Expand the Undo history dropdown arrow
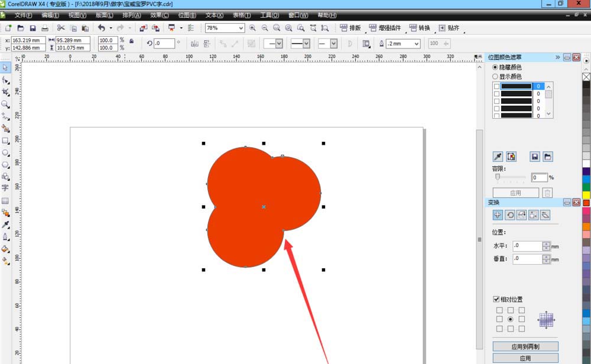Image resolution: width=591 pixels, height=364 pixels. (x=111, y=28)
